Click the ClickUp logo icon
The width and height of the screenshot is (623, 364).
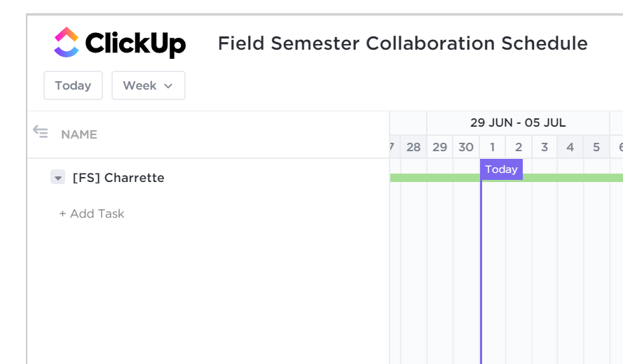click(x=67, y=43)
